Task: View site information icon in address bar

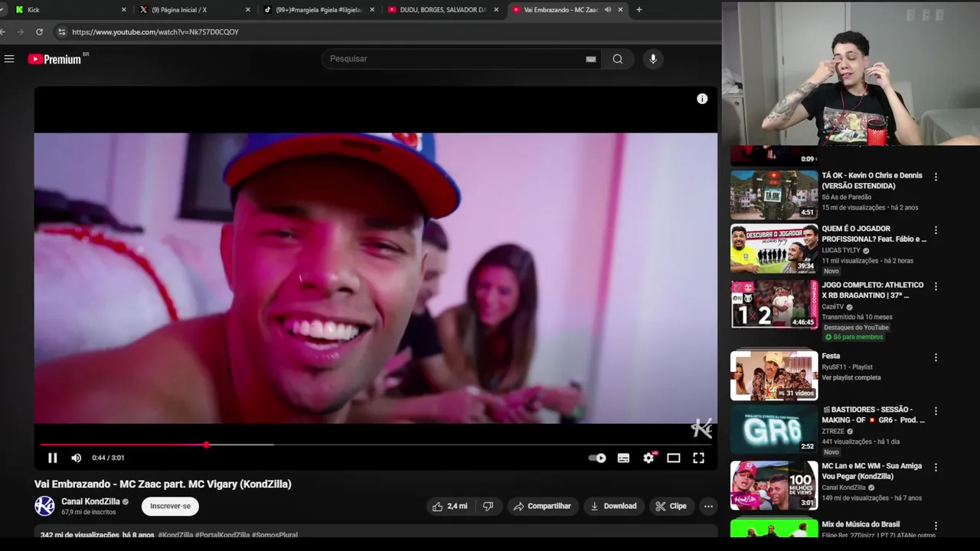Action: [61, 32]
